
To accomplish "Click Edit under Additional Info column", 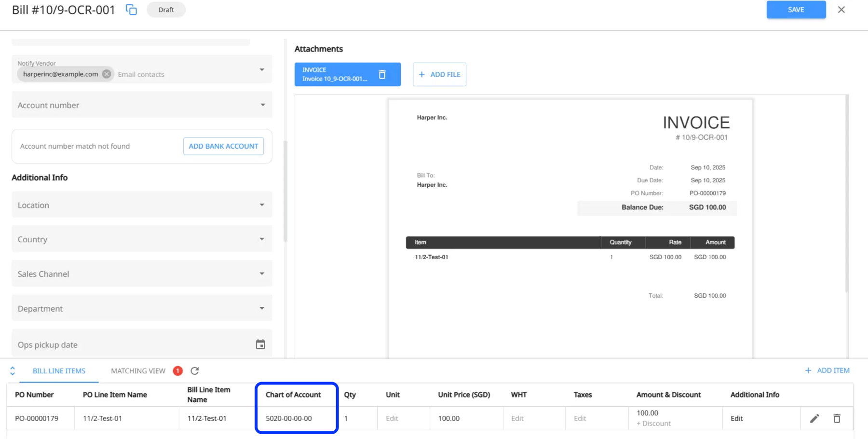I will pyautogui.click(x=736, y=418).
